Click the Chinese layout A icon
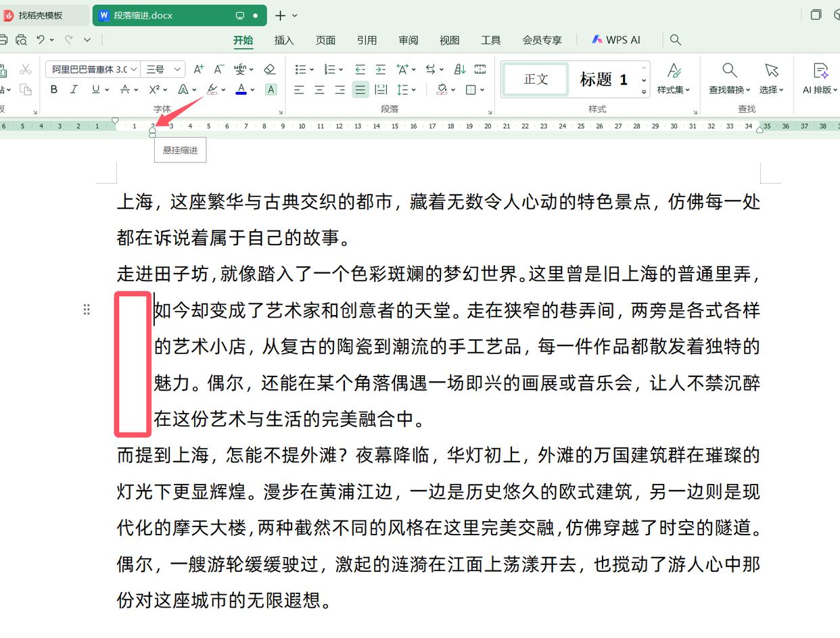The width and height of the screenshot is (840, 638). click(x=402, y=69)
